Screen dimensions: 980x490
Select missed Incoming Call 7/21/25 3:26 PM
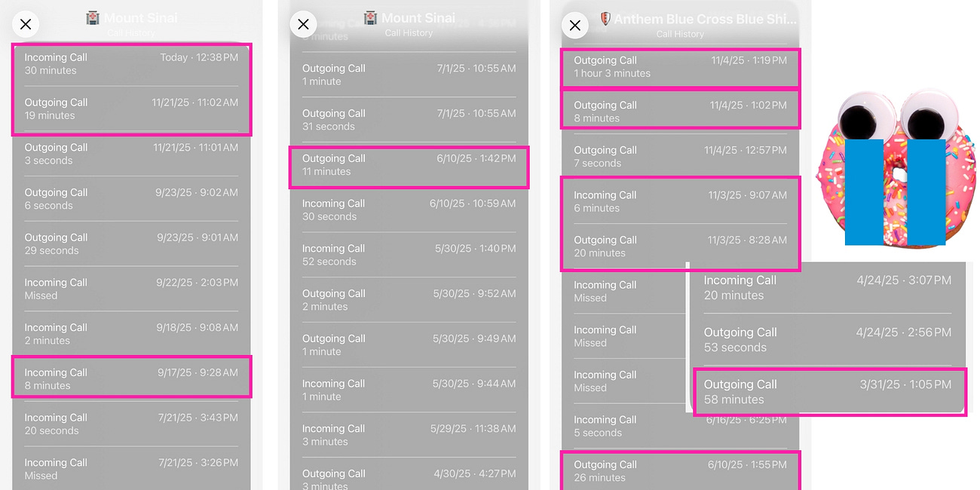pos(131,469)
